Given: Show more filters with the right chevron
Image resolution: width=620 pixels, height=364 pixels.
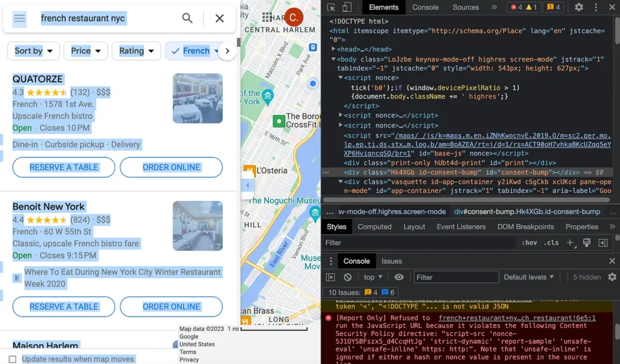Looking at the screenshot, I should [228, 51].
